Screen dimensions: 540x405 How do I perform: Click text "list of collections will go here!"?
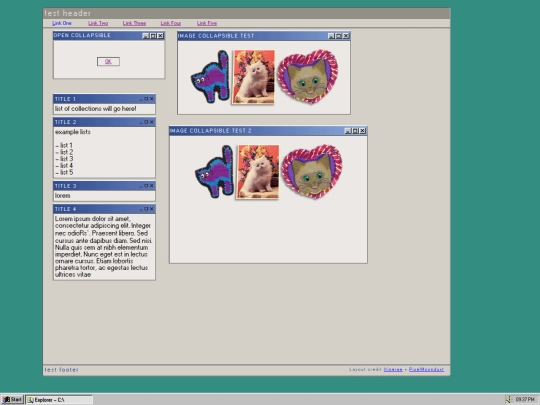coord(95,108)
